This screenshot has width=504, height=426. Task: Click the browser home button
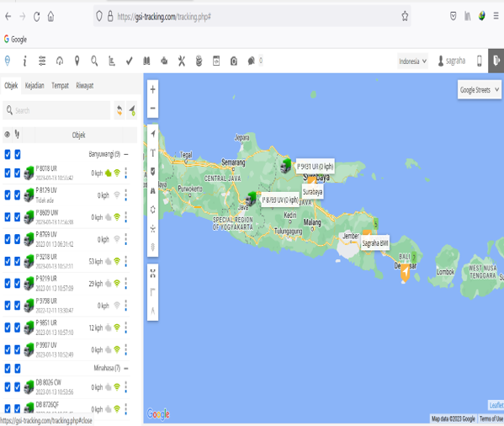click(50, 16)
